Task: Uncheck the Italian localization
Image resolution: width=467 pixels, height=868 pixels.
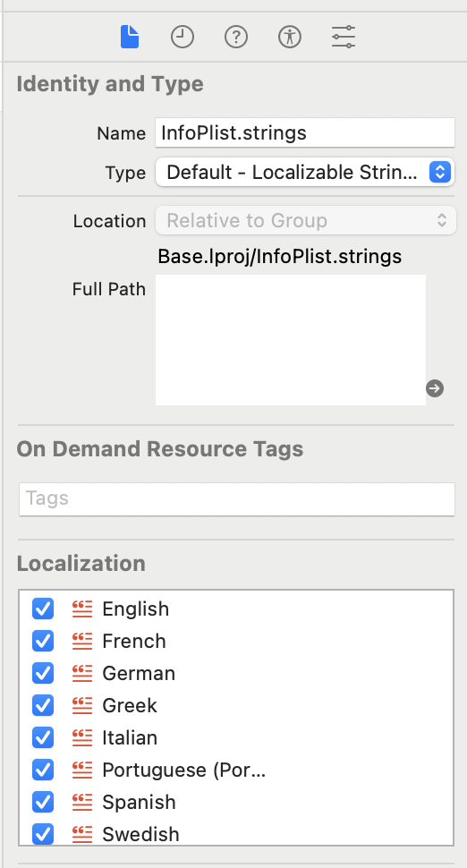Action: coord(43,737)
